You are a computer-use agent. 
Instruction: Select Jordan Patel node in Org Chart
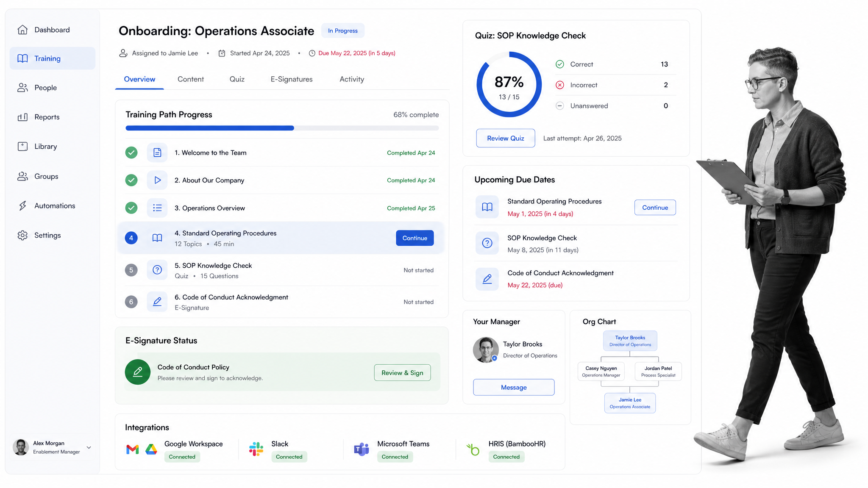click(x=658, y=372)
